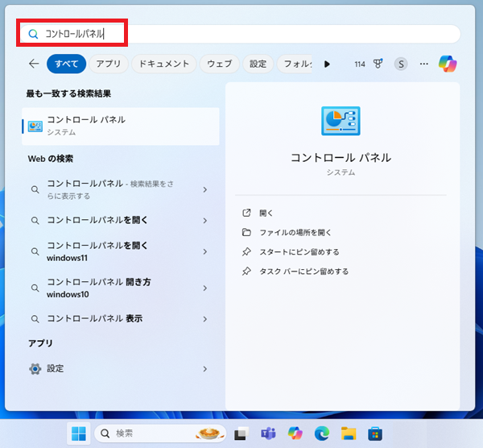Image resolution: width=483 pixels, height=448 pixels.
Task: Select the すべて filter tab
Action: [66, 64]
